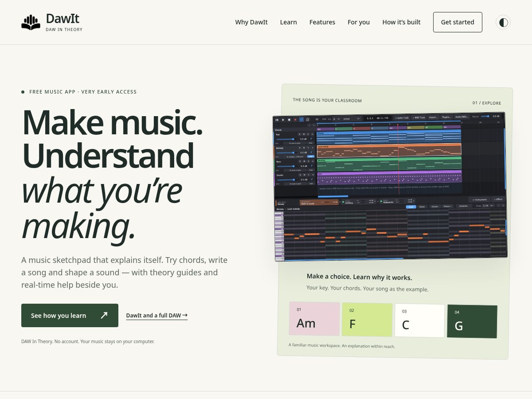Click the "01 / EXPLORE" label
The image size is (532, 399).
(x=487, y=103)
